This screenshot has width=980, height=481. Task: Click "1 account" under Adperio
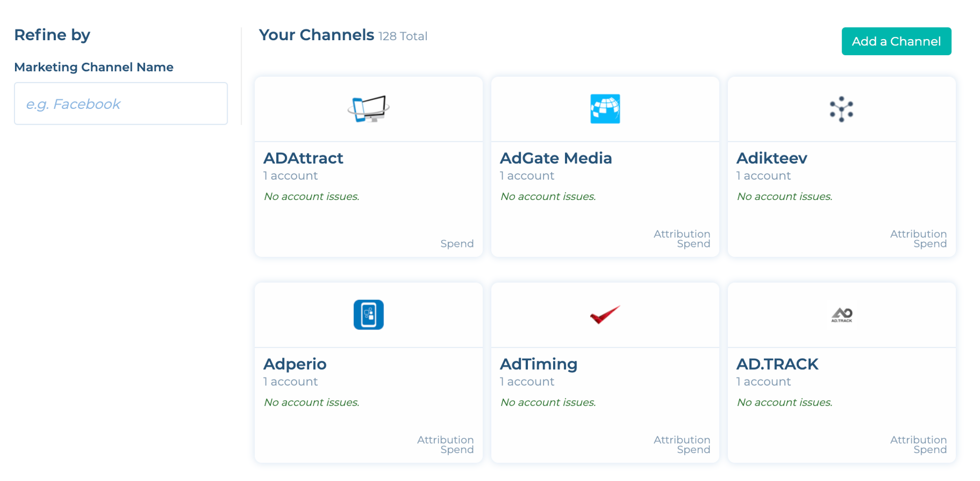point(291,382)
